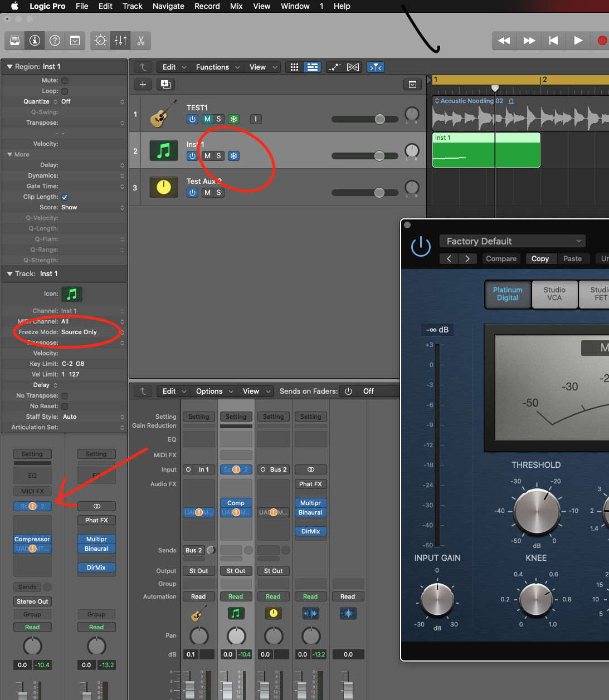Image resolution: width=609 pixels, height=700 pixels.
Task: Open the Smart Controls dial icon
Action: pyautogui.click(x=101, y=41)
